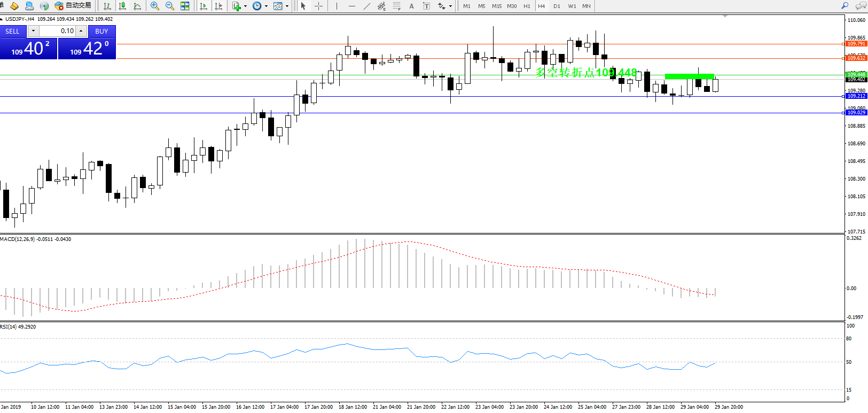Choose the trendline drawing tool
This screenshot has width=868, height=413.
tap(366, 6)
